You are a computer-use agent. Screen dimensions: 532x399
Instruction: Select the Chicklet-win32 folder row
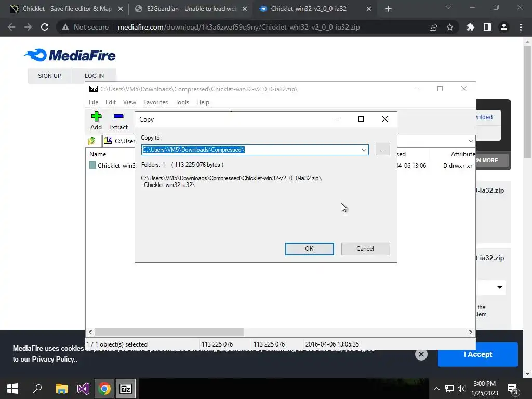point(112,166)
